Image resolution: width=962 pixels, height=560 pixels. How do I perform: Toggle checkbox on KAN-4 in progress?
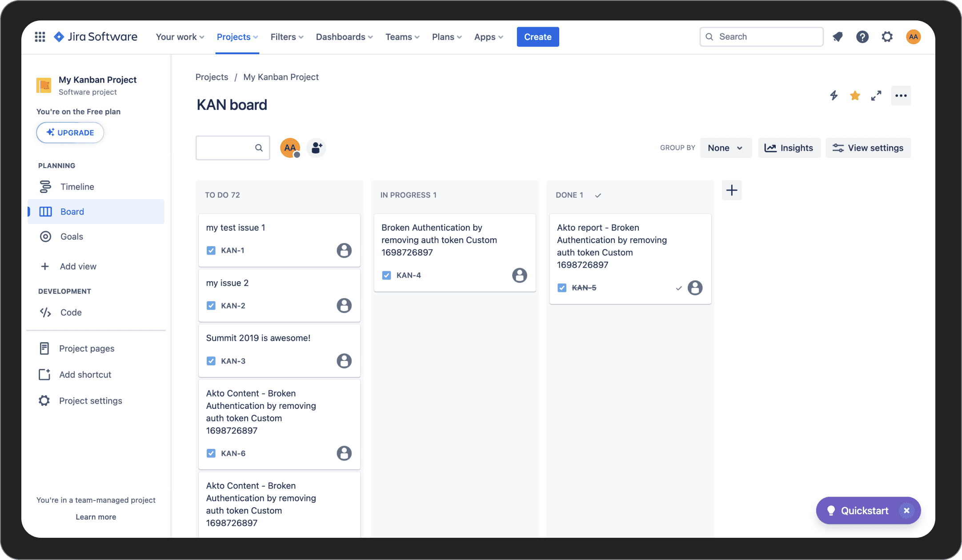click(387, 276)
